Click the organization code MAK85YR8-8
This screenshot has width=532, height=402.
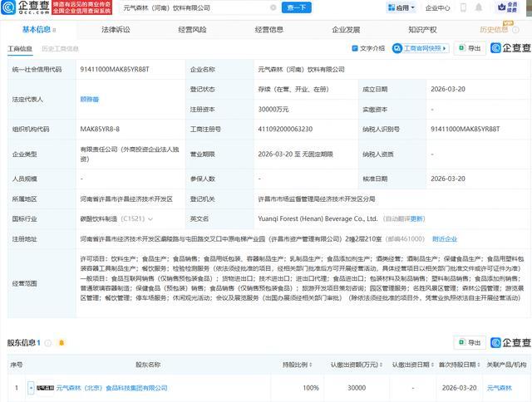point(100,129)
